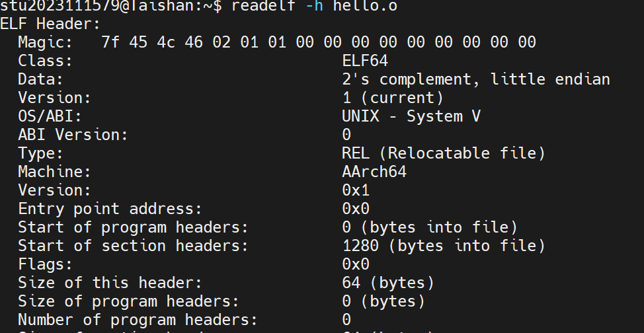Click the Start of program headers label
The image size is (644, 333).
tap(133, 227)
